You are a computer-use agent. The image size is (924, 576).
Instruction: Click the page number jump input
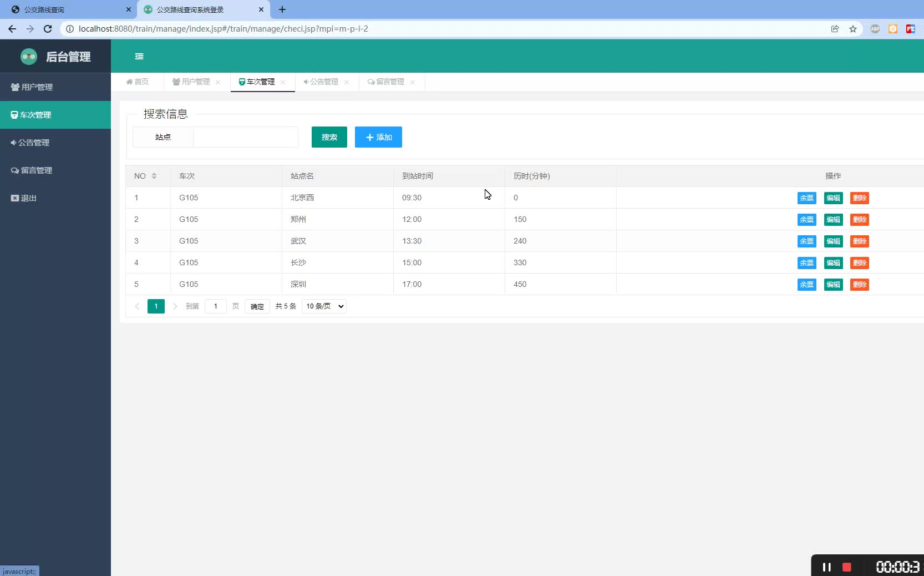click(216, 306)
